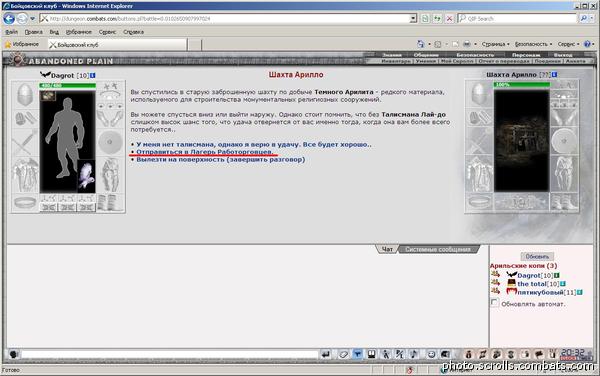
Task: Go forward with the browser Forward arrow
Action: pos(22,18)
